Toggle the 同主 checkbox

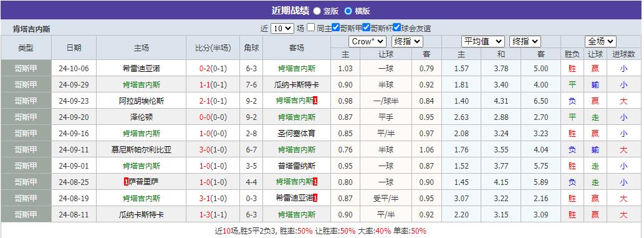[x=311, y=27]
